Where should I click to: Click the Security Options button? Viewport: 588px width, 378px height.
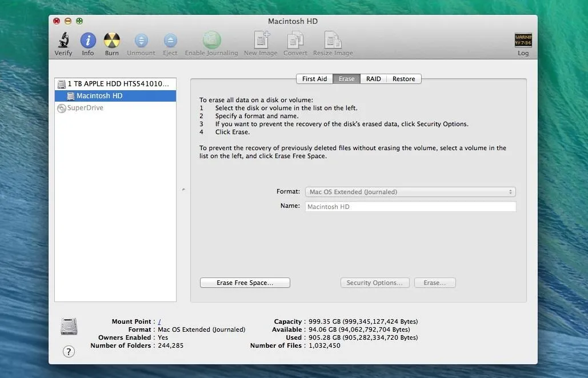(x=375, y=283)
